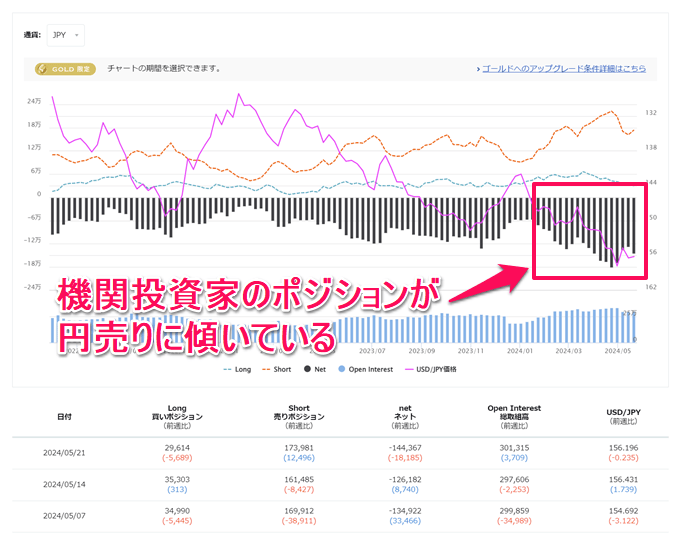Click the USD/JPY value 156.431
Screen dimensions: 680x549
click(623, 480)
